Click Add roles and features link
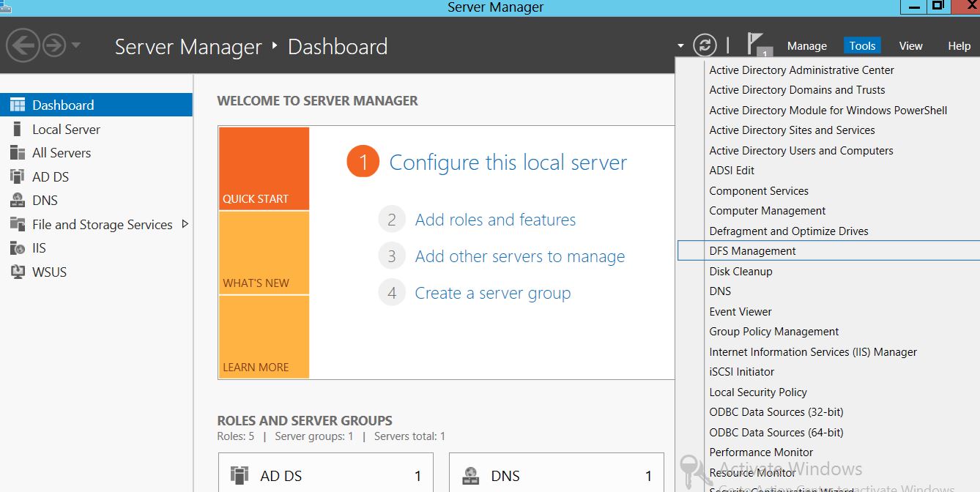This screenshot has height=492, width=980. [x=495, y=220]
